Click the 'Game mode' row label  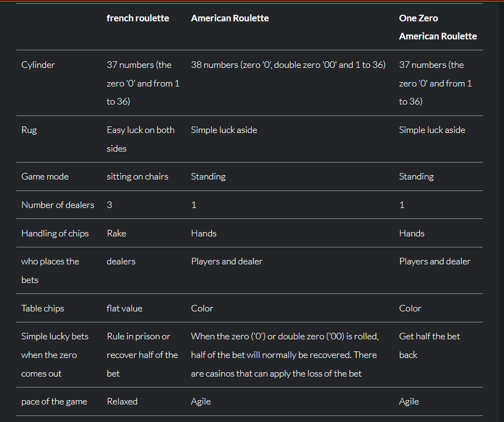click(45, 176)
